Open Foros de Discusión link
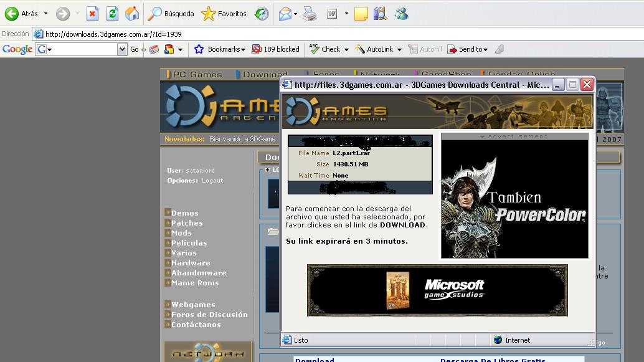Viewport: 644px width, 362px height. tap(209, 315)
